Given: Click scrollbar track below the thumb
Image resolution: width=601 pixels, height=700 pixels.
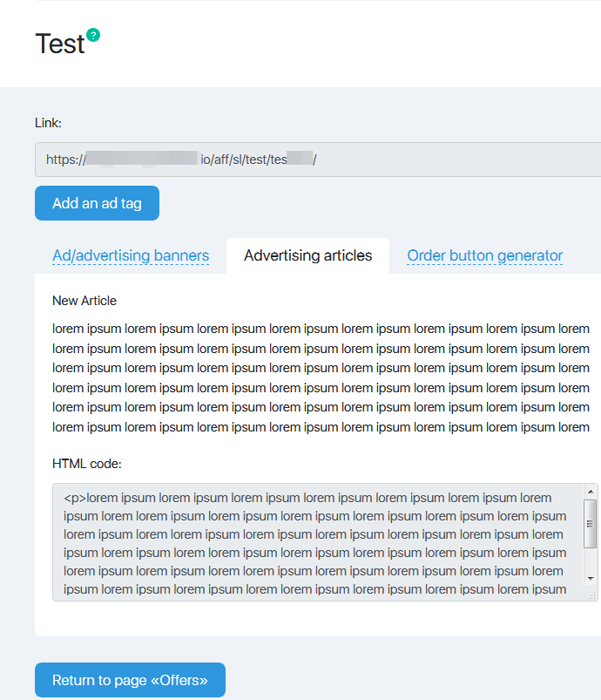Looking at the screenshot, I should tap(591, 560).
